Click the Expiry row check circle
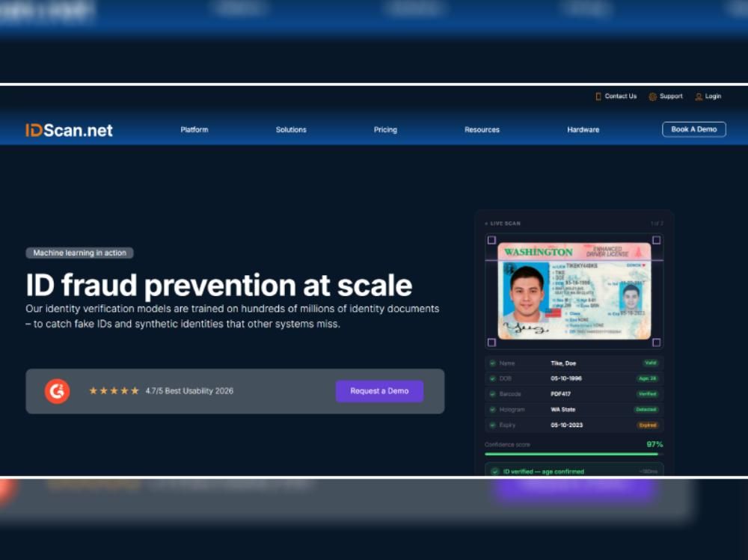 (493, 425)
